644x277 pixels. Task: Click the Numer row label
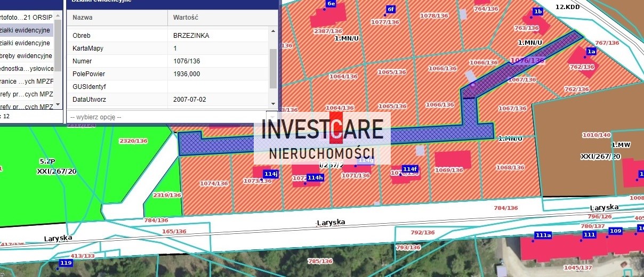(82, 61)
